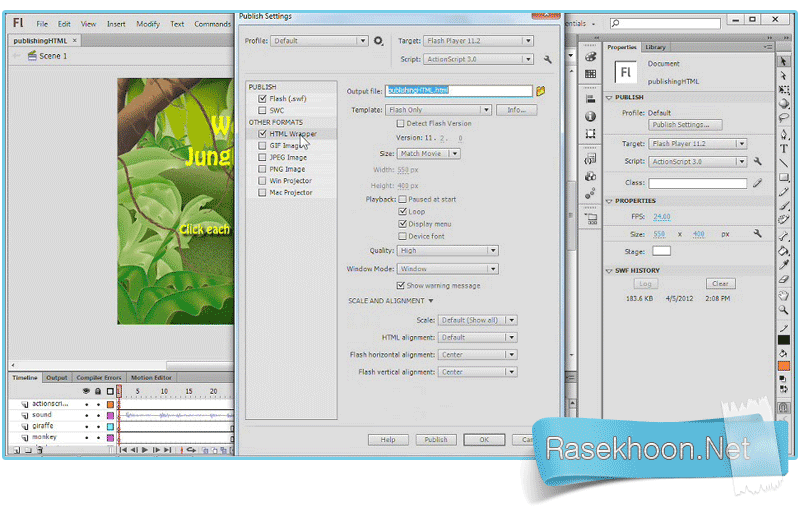Viewport: 800px width, 508px height.
Task: Select the Line tool
Action: [x=784, y=163]
